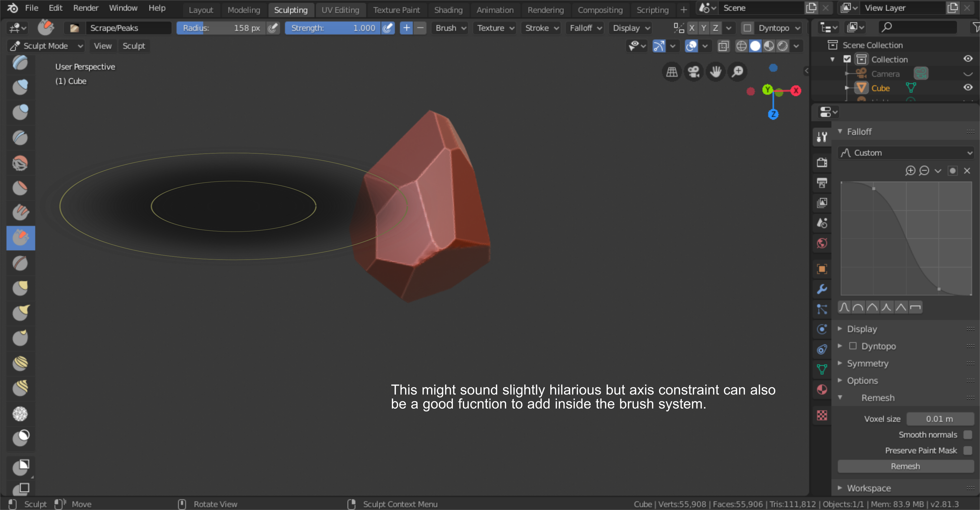Add a new workspace tab
Image resolution: width=980 pixels, height=510 pixels.
(x=684, y=10)
